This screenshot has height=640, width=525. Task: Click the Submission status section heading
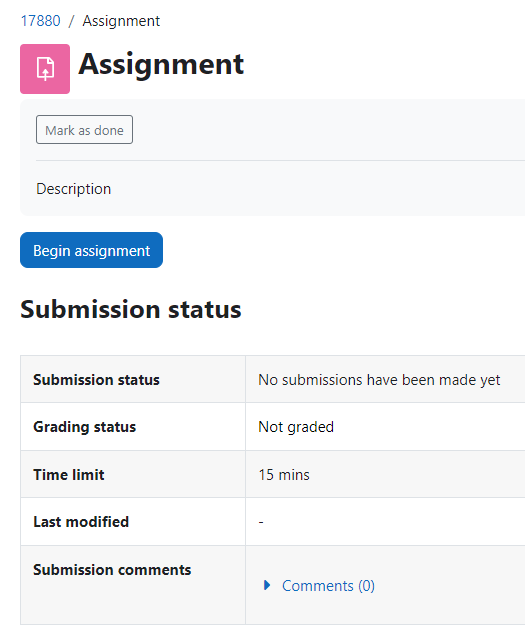pos(131,309)
